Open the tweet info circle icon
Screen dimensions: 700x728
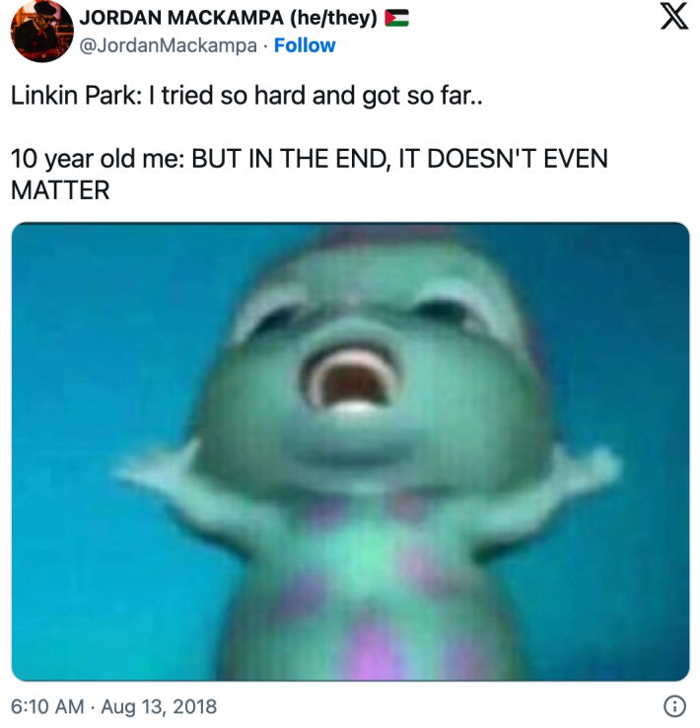coord(674,706)
